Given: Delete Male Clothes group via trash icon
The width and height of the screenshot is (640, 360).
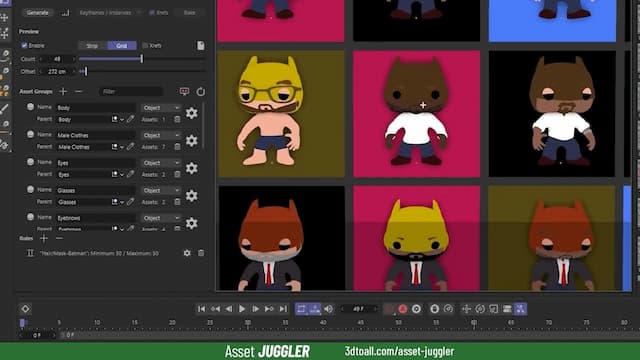Looking at the screenshot, I should coord(177,147).
